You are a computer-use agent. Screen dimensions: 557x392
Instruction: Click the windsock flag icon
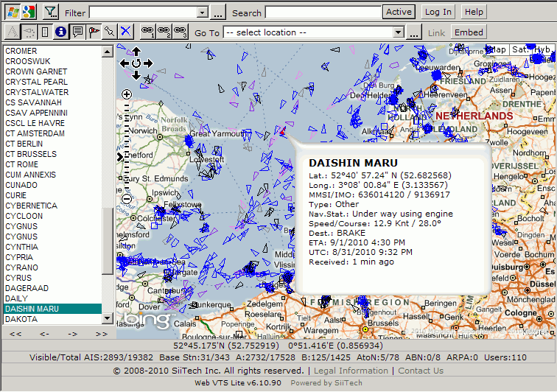[x=94, y=32]
